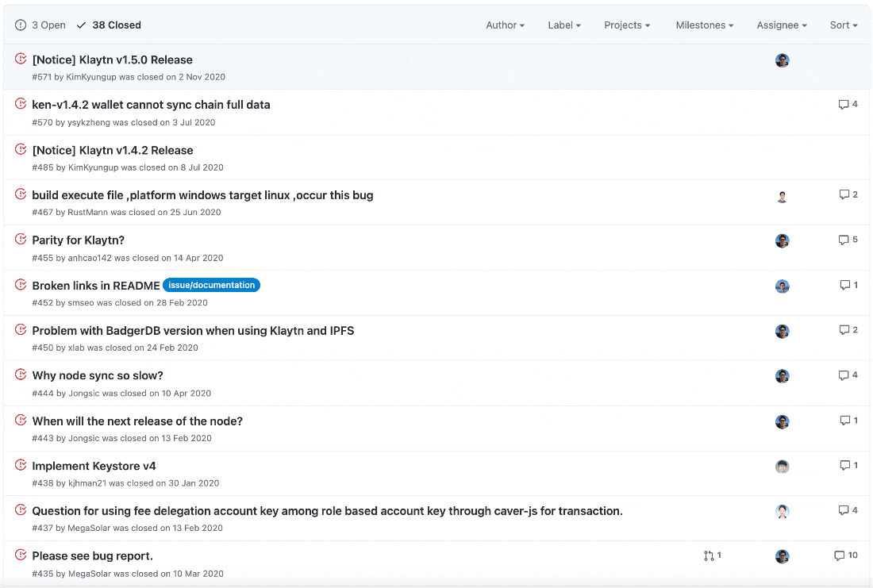Open issue Parity for Klaytn?
This screenshot has height=588, width=873.
pyautogui.click(x=78, y=240)
